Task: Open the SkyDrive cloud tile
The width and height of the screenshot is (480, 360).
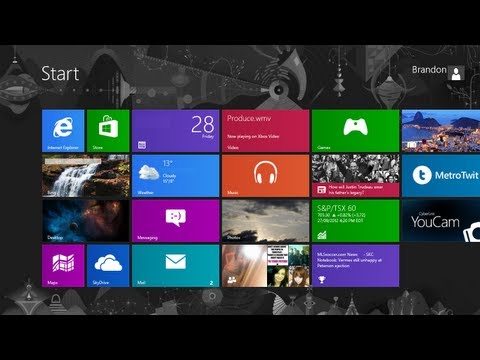Action: pyautogui.click(x=108, y=266)
